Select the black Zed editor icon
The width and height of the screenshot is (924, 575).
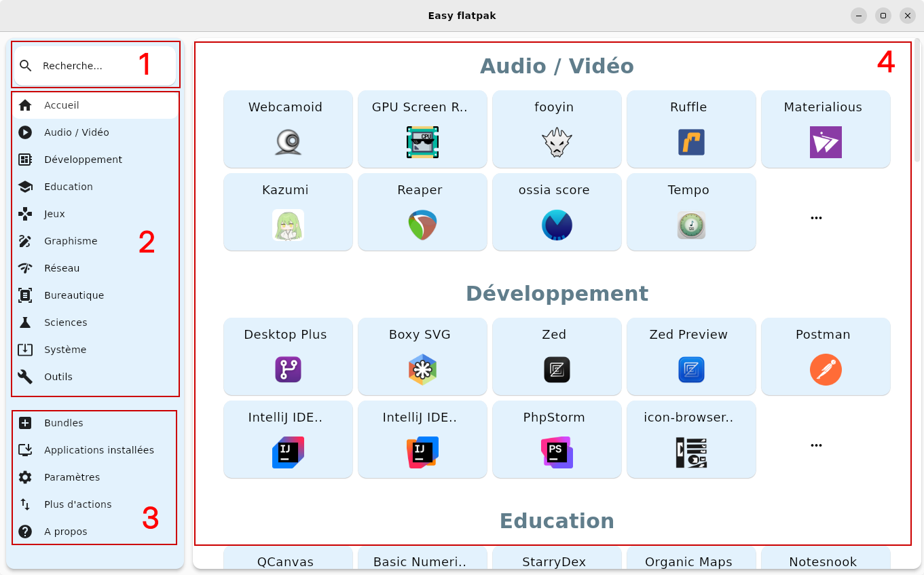(x=557, y=370)
